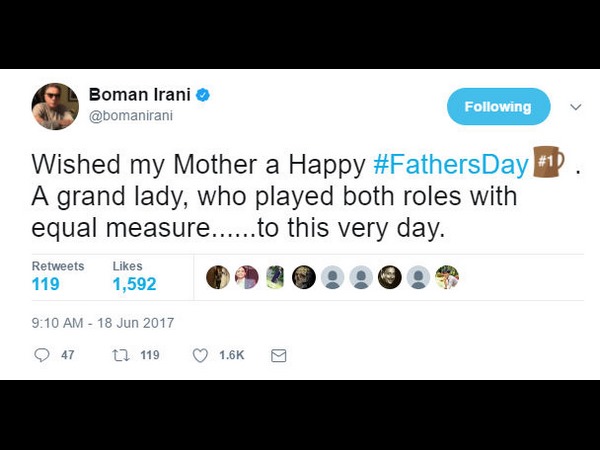
Task: Click the first liker avatar in the row
Action: tap(217, 277)
